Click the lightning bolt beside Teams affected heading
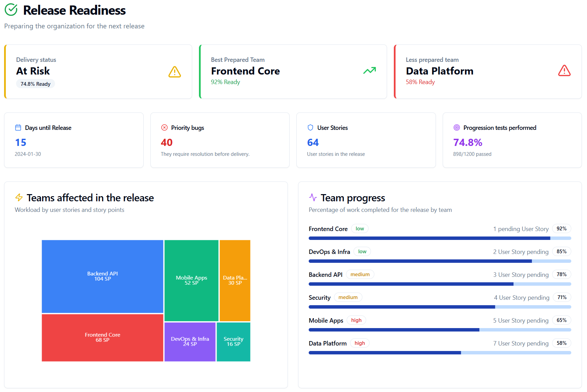The width and height of the screenshot is (587, 392). point(19,198)
